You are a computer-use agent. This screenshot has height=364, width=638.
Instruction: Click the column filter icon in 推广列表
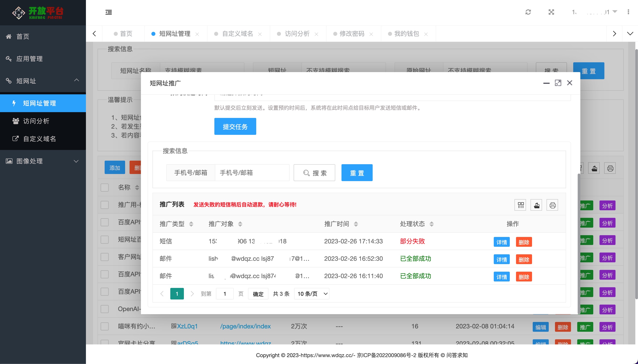[x=520, y=205]
